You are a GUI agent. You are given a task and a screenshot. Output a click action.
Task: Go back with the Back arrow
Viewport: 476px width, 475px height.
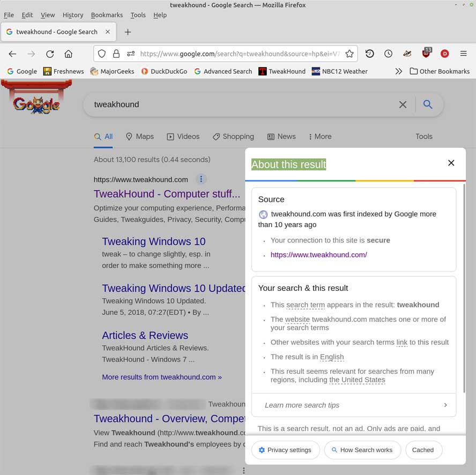[12, 54]
